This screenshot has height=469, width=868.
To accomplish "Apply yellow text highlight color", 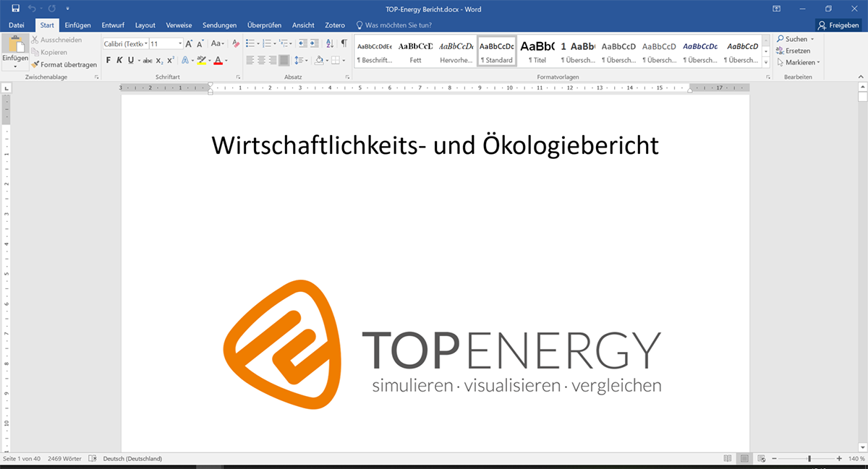I will pos(202,61).
